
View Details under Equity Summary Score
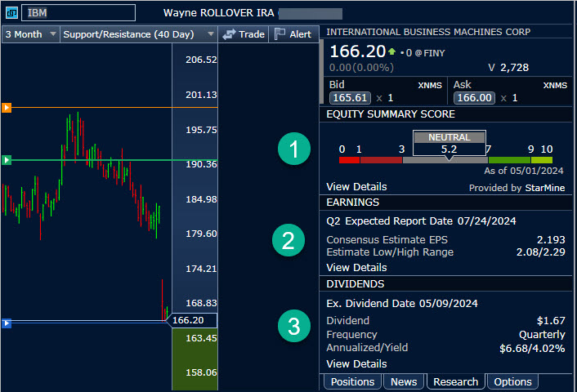[356, 187]
